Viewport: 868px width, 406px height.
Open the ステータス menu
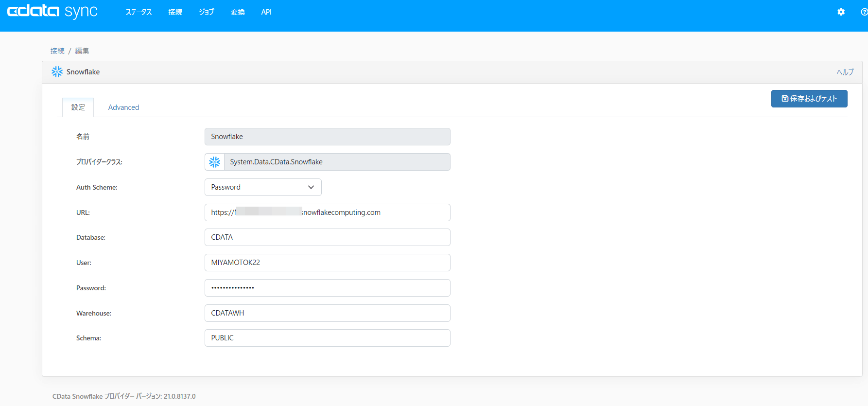point(139,12)
